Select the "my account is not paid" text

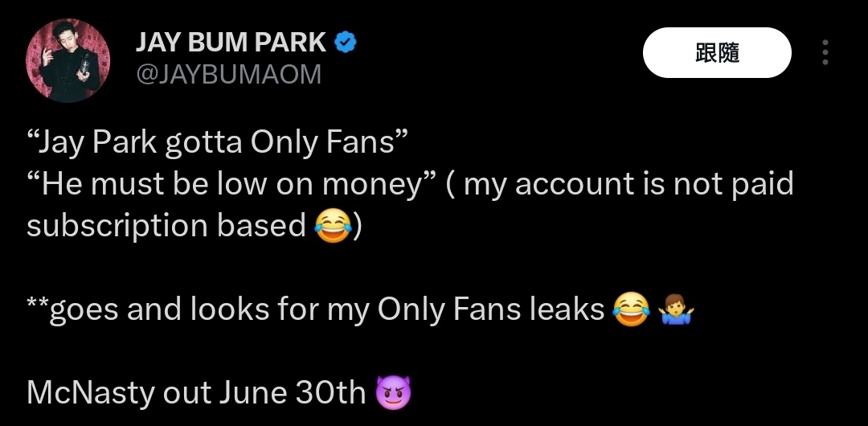coord(628,184)
